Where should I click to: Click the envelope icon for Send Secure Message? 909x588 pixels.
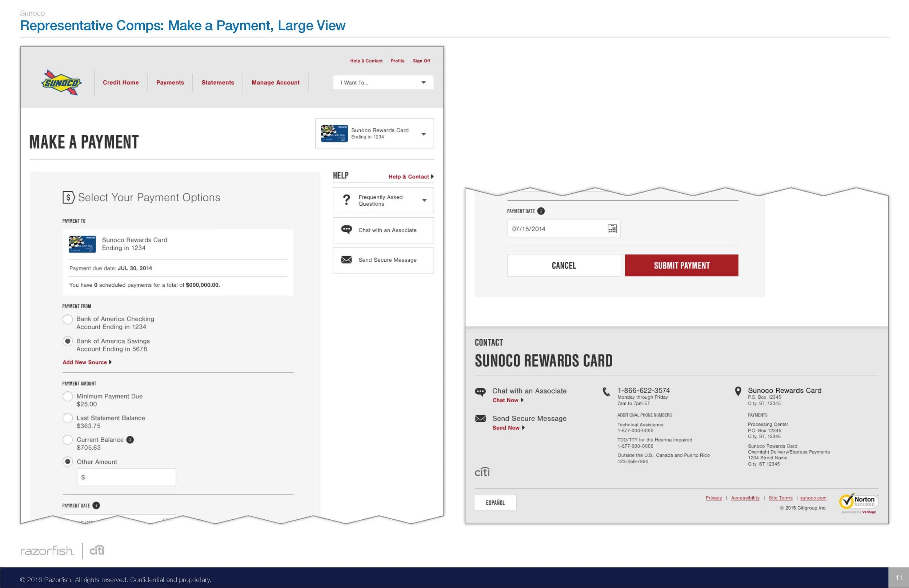pos(347,260)
